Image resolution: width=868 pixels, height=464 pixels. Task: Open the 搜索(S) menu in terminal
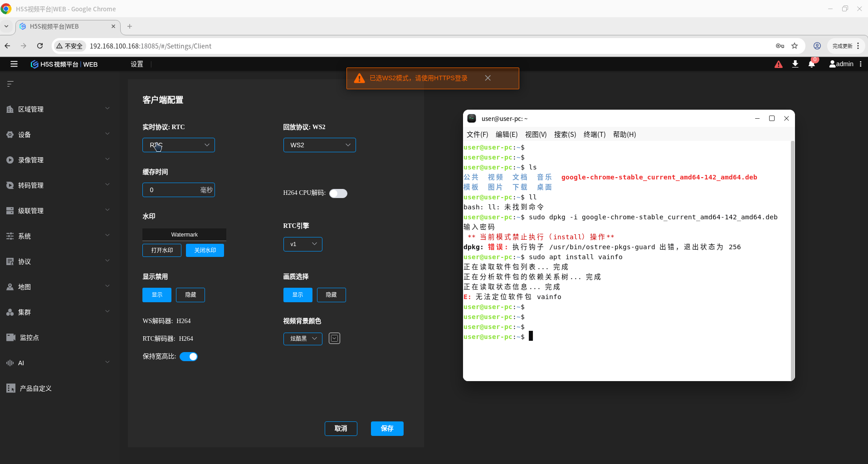[x=565, y=135]
